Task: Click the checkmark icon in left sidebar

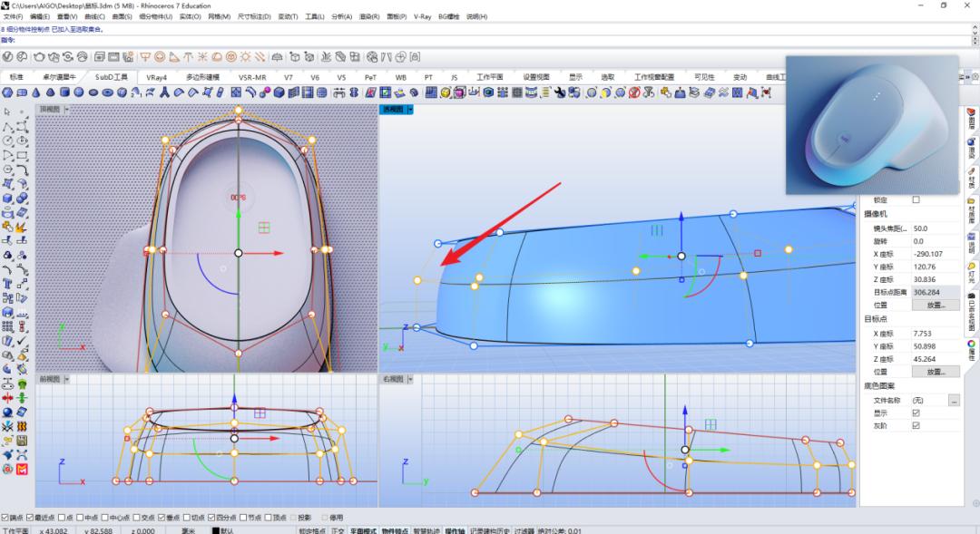Action: pyautogui.click(x=22, y=340)
